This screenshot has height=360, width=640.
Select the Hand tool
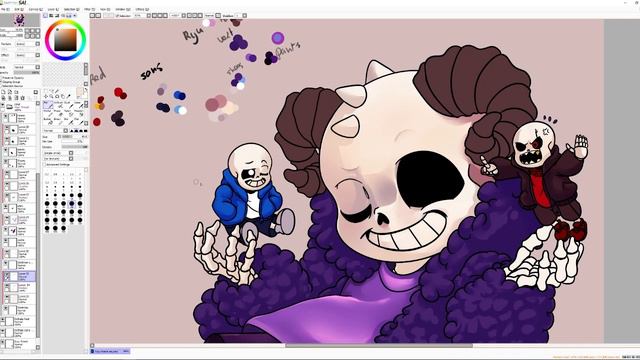tap(62, 97)
